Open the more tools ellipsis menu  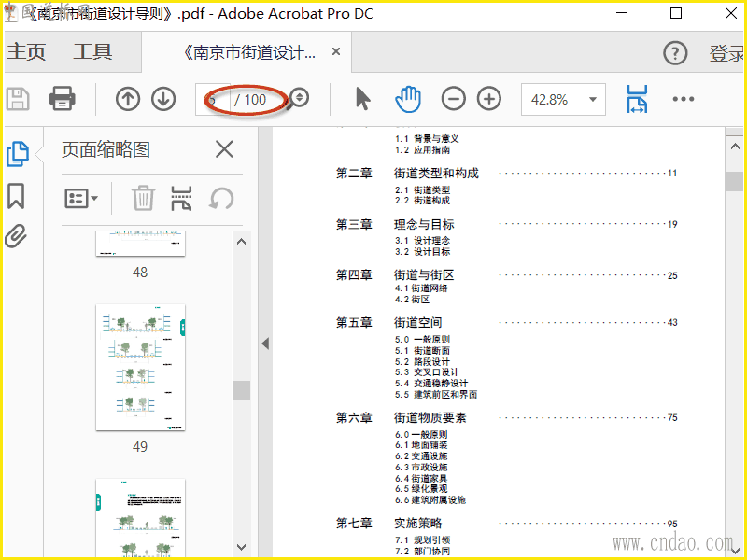pyautogui.click(x=684, y=99)
